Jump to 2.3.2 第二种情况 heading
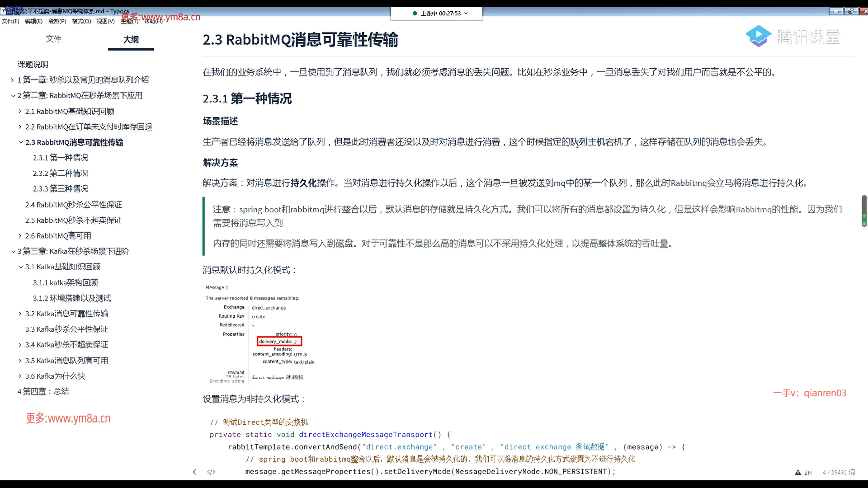This screenshot has width=868, height=488. [x=61, y=174]
